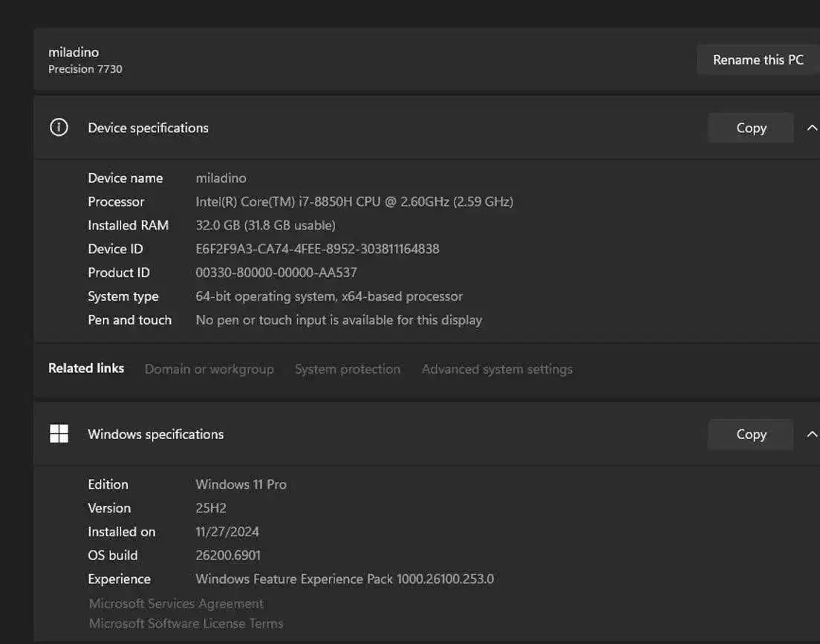Open the System protection link
This screenshot has width=820, height=644.
point(347,369)
